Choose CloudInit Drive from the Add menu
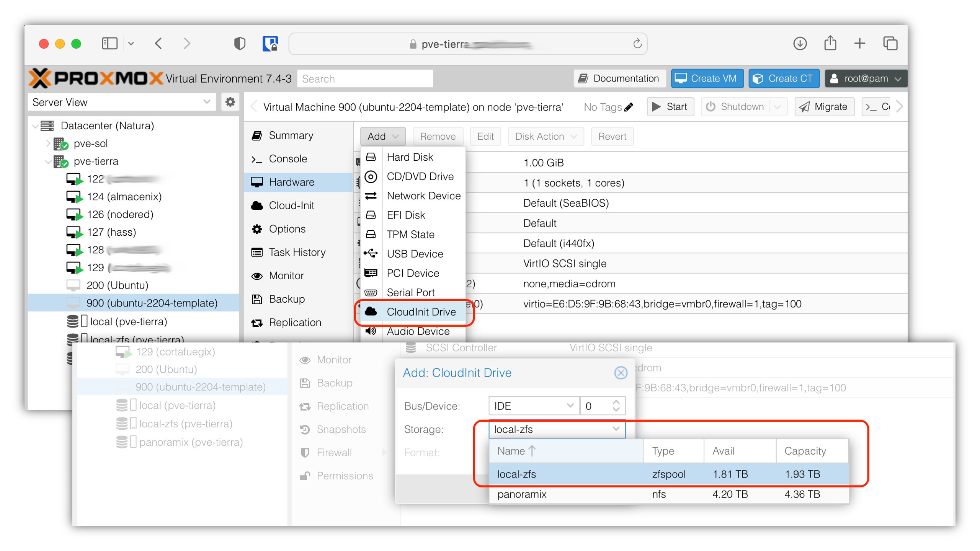Screen dimensions: 980x551 (413, 312)
